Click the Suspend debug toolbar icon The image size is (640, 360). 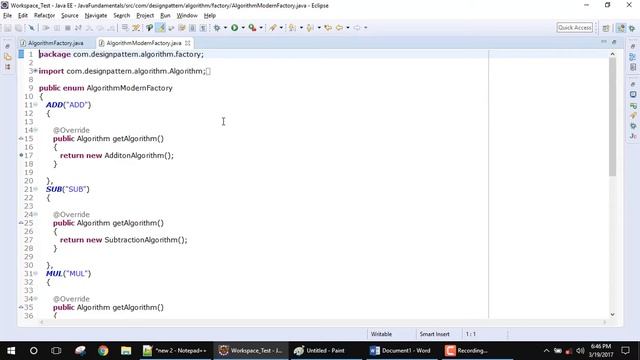point(57,28)
